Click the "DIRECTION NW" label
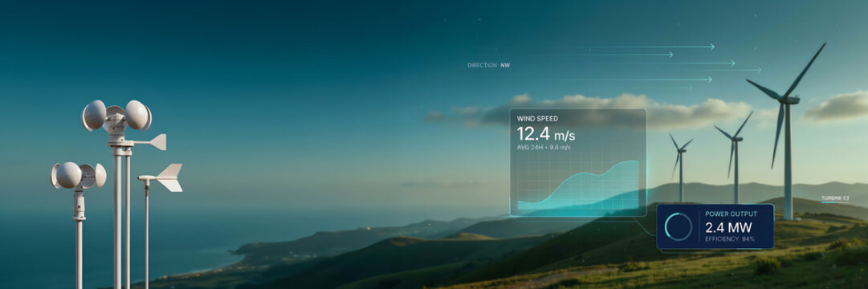Viewport: 868px width, 289px height. pyautogui.click(x=488, y=65)
